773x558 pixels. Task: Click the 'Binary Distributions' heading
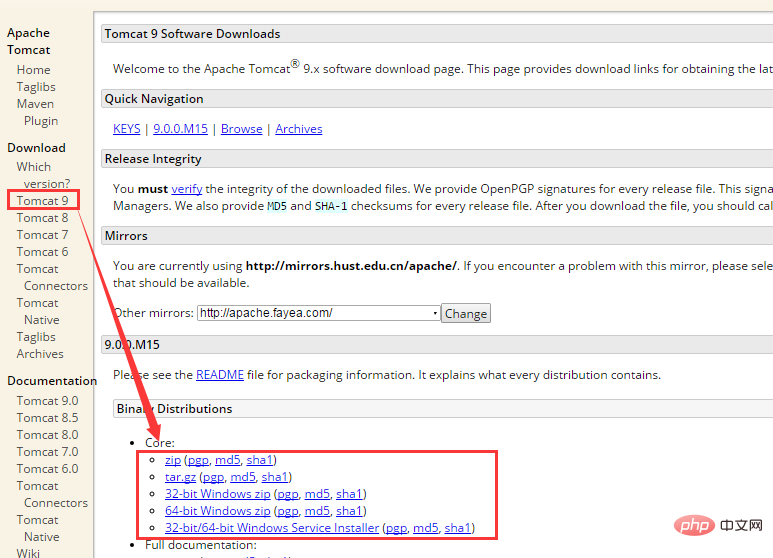(174, 409)
